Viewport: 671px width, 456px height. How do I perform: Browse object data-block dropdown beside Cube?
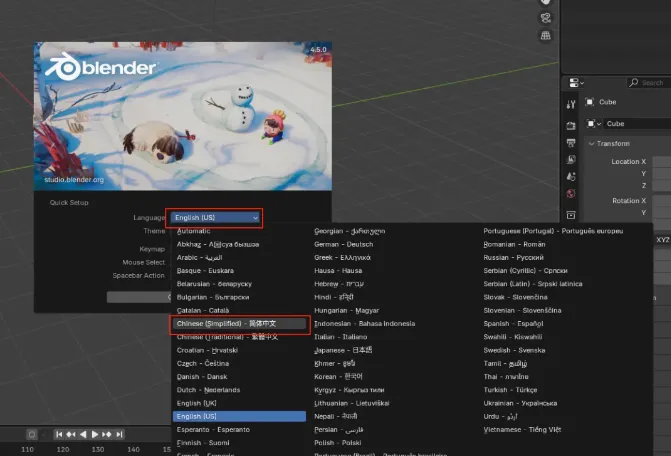594,124
